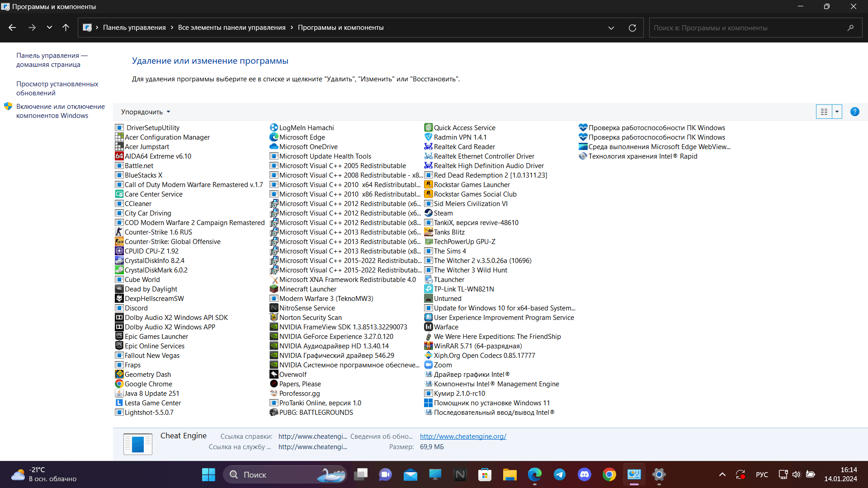Open Просмотр установленных обновлений link
Screen dimensions: 868x488
[x=57, y=89]
